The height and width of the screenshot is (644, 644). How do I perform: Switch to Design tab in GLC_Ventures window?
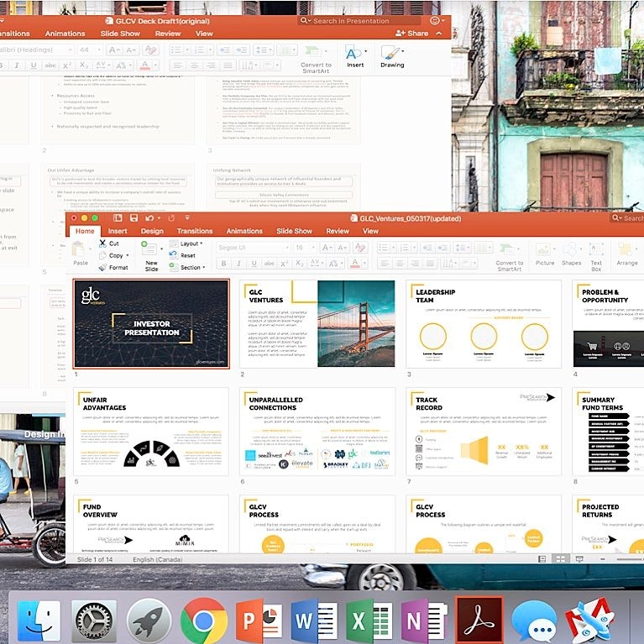(x=152, y=231)
